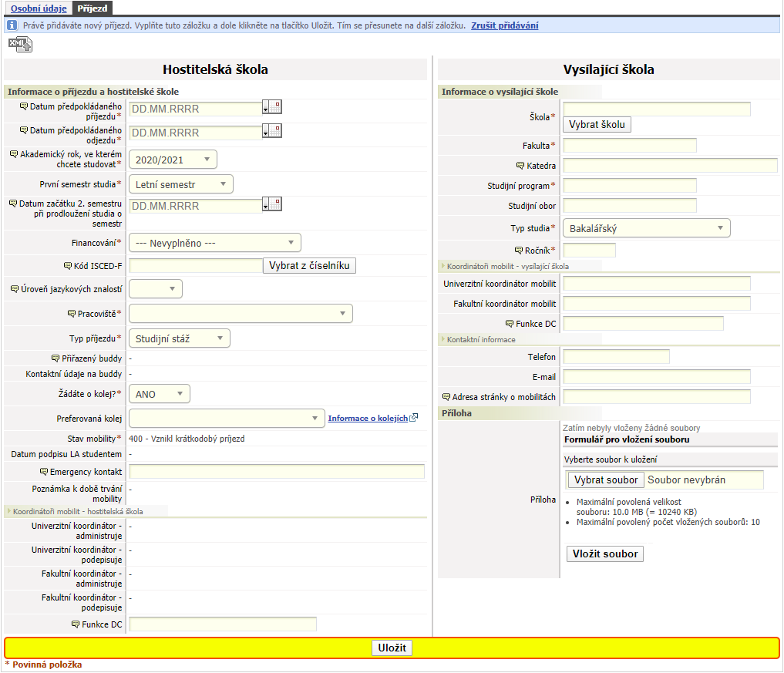Open Žádáte o kolej dropdown showing ANO
Image resolution: width=784 pixels, height=673 pixels.
tap(160, 393)
